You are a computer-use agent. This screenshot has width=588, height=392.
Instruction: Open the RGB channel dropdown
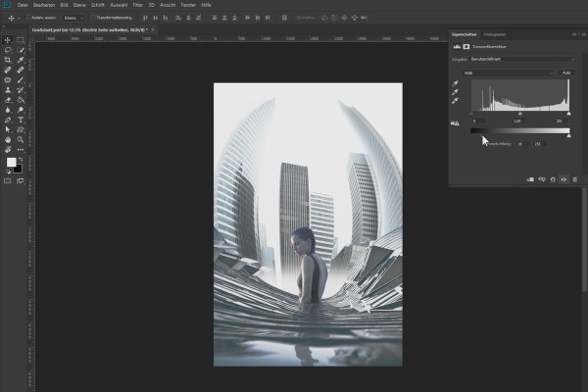coord(508,73)
